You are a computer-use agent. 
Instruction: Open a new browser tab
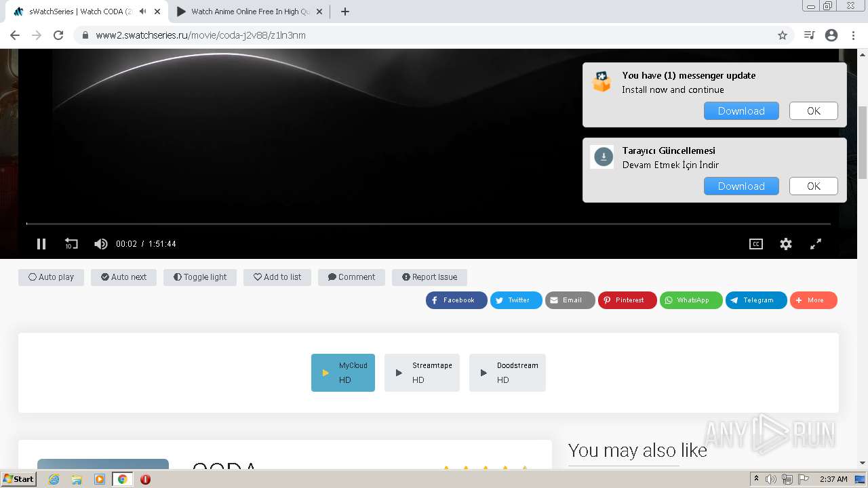(x=345, y=12)
